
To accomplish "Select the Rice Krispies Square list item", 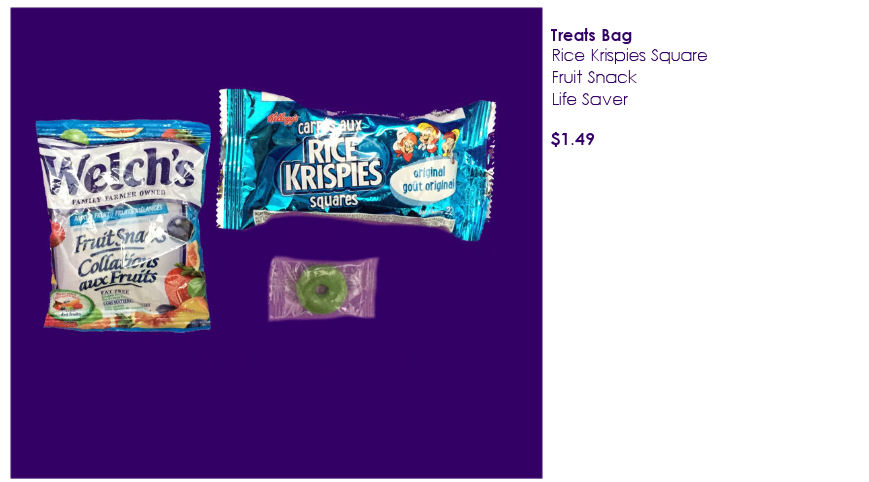I will pos(629,55).
